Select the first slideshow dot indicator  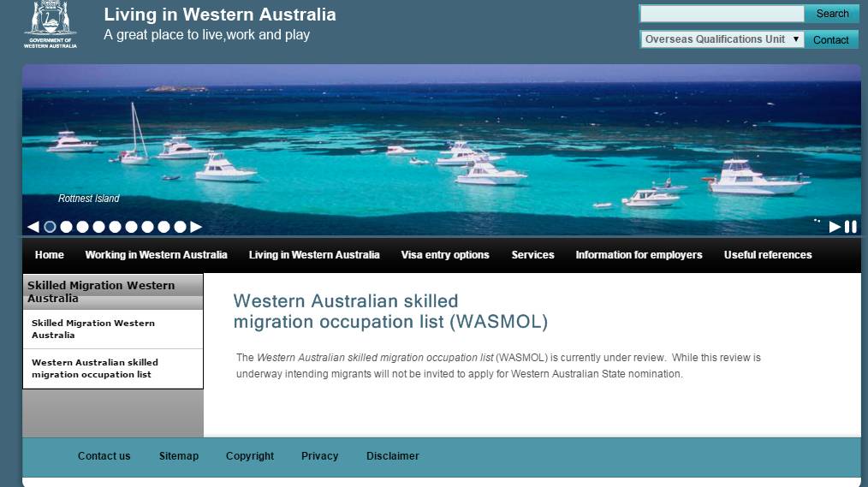50,227
